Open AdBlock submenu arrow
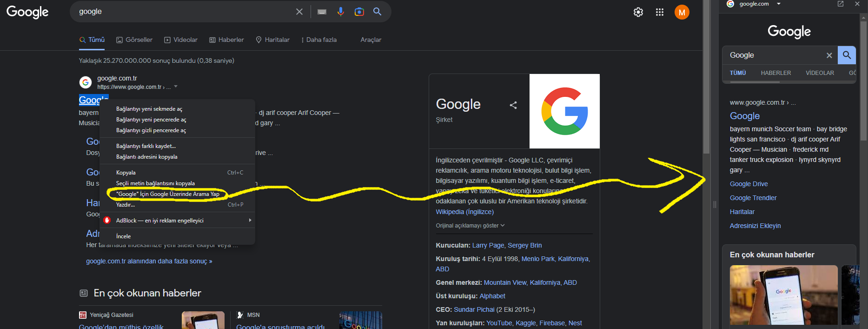868x329 pixels. [x=250, y=220]
